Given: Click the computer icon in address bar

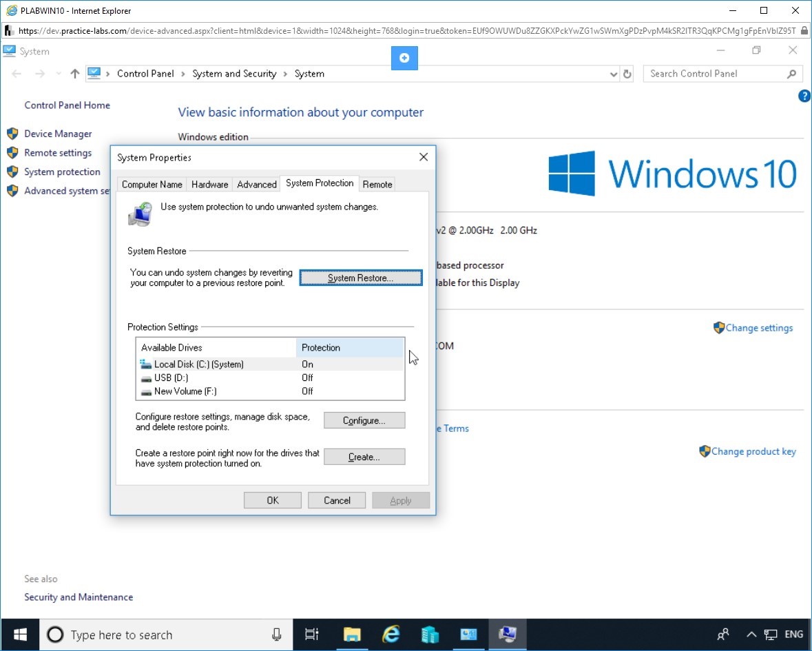Looking at the screenshot, I should pyautogui.click(x=94, y=74).
